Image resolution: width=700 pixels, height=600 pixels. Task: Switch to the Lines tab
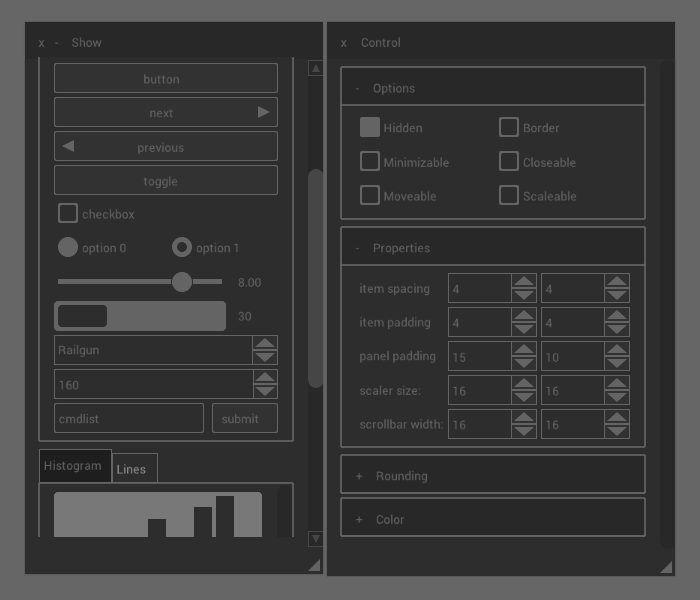[134, 468]
